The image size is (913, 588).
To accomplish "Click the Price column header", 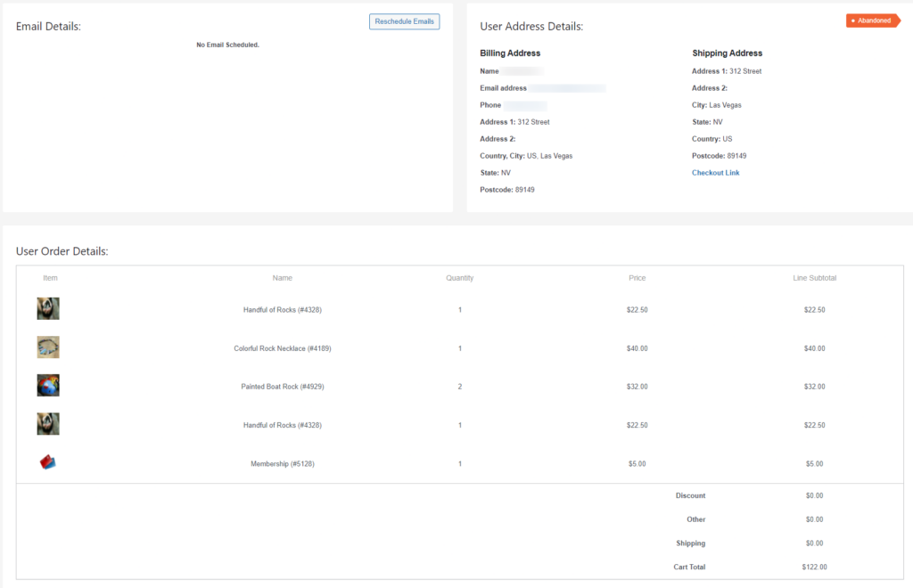I will [x=637, y=278].
